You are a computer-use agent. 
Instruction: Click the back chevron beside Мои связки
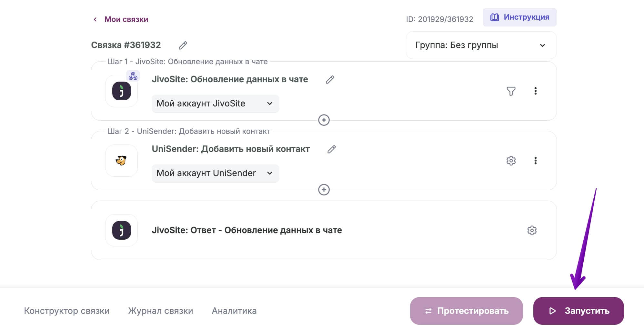point(95,19)
